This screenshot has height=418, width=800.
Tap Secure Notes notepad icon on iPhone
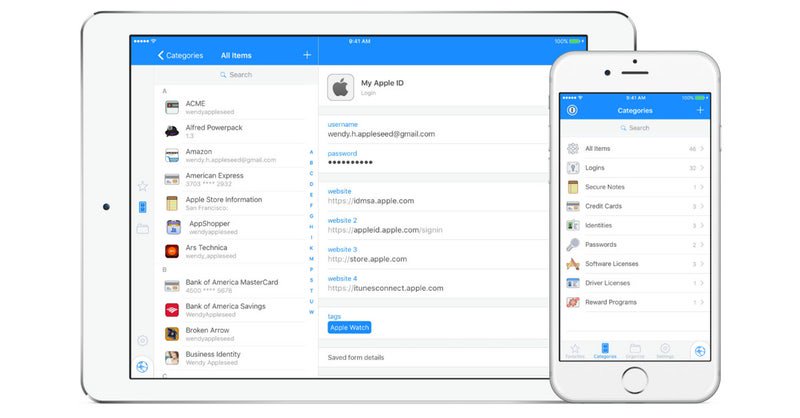click(573, 187)
